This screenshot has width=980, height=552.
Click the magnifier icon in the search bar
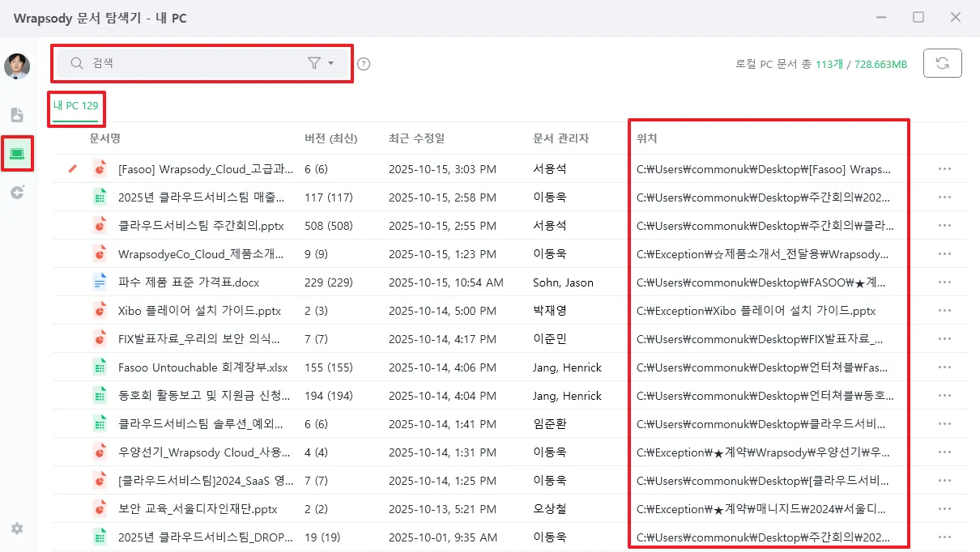click(x=77, y=63)
